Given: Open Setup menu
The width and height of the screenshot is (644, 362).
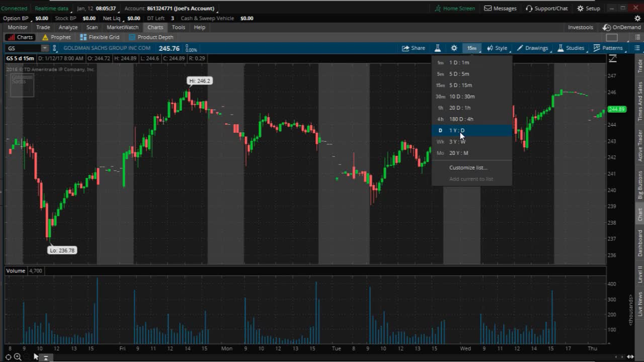Looking at the screenshot, I should point(589,8).
